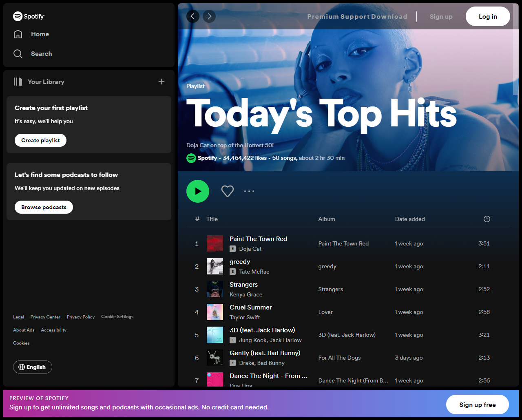
Task: Open the Privacy Center footer link
Action: pos(45,317)
